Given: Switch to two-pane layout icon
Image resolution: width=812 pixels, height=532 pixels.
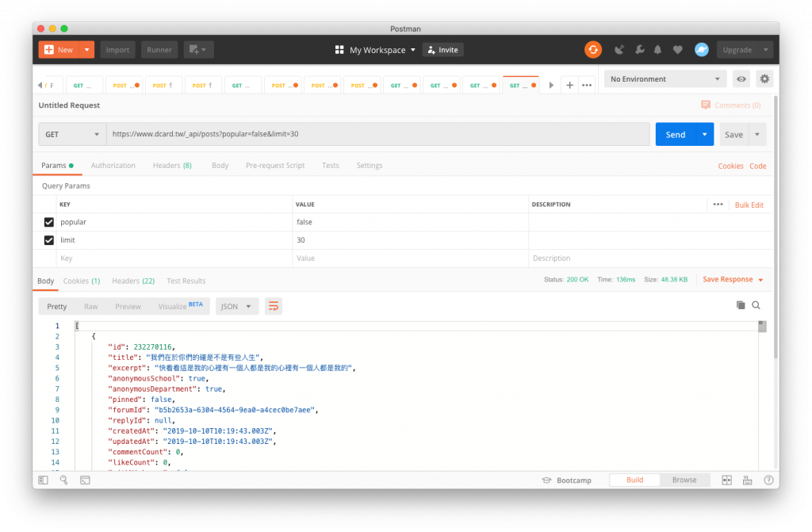Looking at the screenshot, I should (x=726, y=480).
